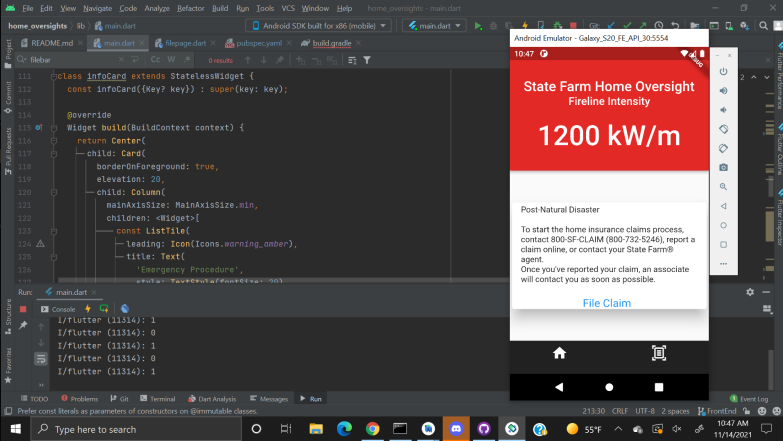
Task: Trigger Flutter hot reload in console
Action: [x=88, y=309]
